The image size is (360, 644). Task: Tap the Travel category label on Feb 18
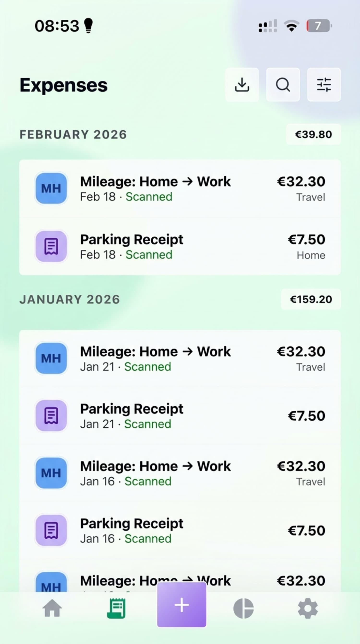pyautogui.click(x=310, y=197)
